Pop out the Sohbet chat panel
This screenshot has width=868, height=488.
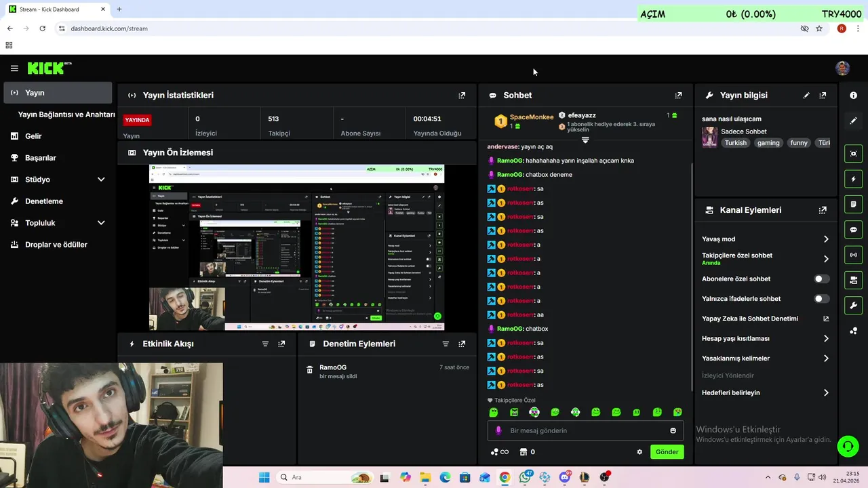point(678,96)
